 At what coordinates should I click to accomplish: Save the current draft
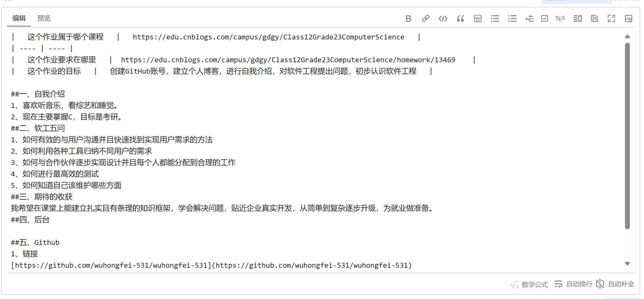595,18
